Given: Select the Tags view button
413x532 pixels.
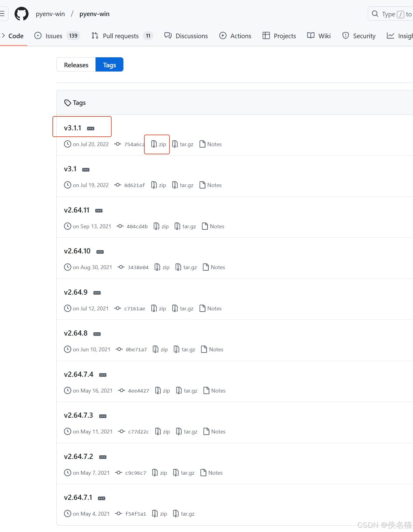Looking at the screenshot, I should click(109, 65).
